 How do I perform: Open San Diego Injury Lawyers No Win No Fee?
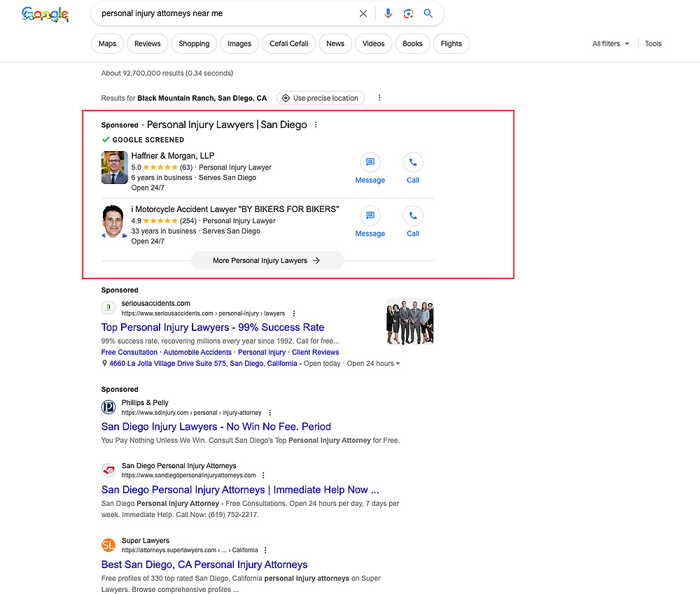[216, 427]
